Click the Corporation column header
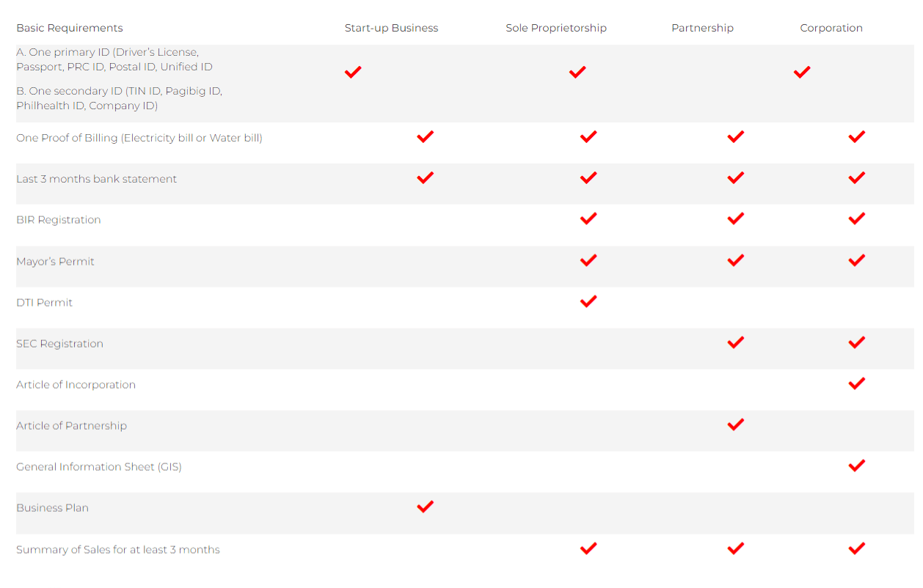 (x=831, y=28)
